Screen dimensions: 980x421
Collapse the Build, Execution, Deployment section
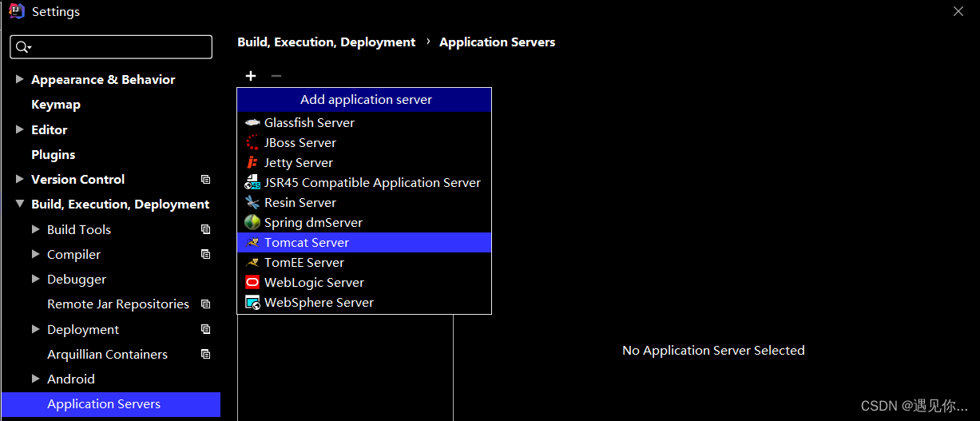pyautogui.click(x=20, y=205)
